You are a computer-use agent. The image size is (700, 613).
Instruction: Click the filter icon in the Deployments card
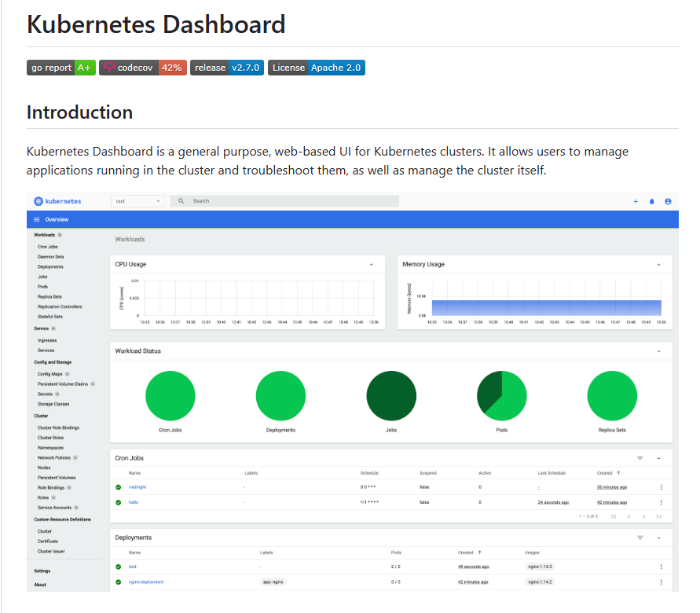pyautogui.click(x=640, y=538)
